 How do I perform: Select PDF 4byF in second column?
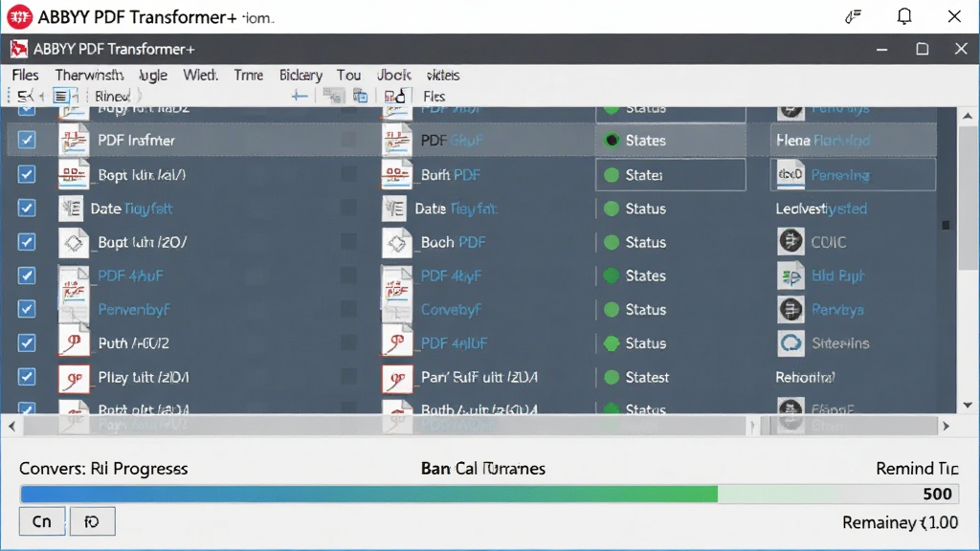tap(451, 275)
